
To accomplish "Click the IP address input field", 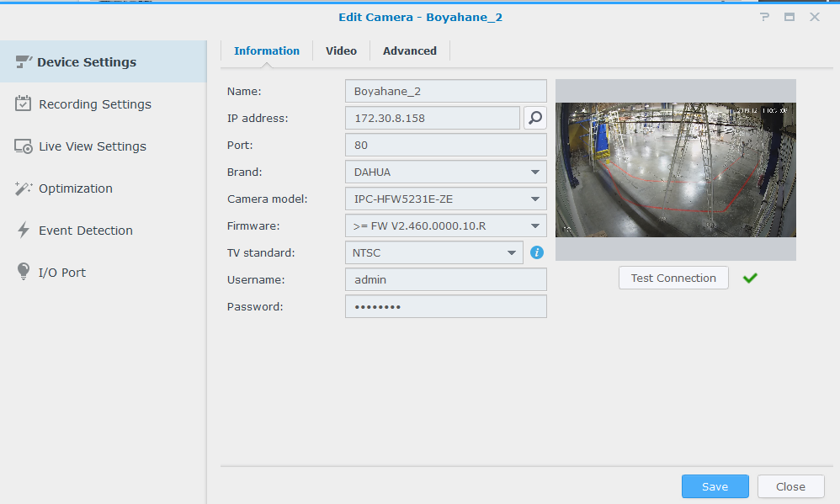I will coord(432,119).
